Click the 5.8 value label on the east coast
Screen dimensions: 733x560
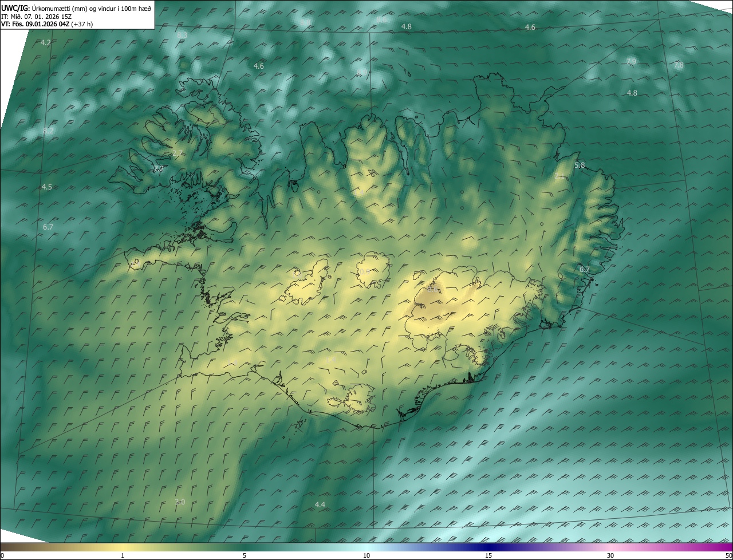click(x=580, y=165)
